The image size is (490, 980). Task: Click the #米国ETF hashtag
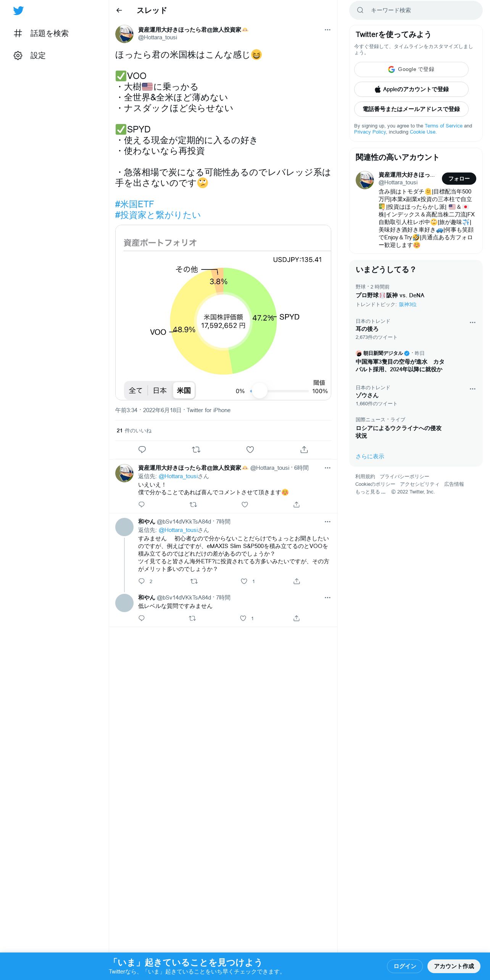click(134, 204)
